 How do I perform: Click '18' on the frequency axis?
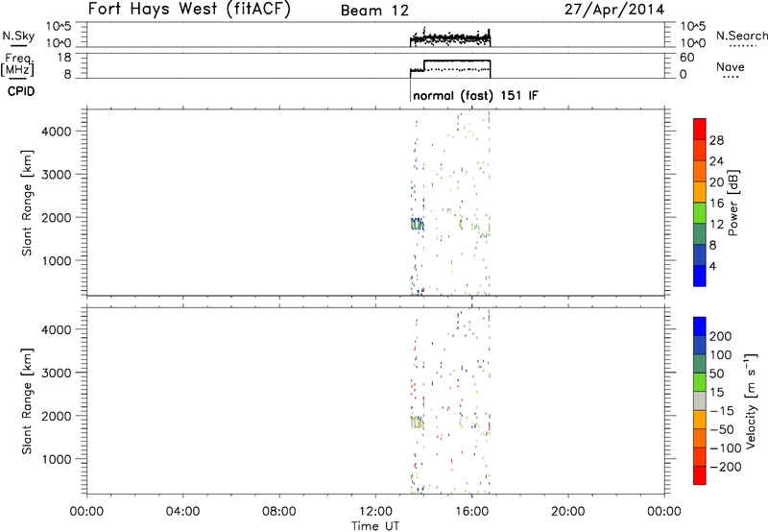tap(64, 58)
